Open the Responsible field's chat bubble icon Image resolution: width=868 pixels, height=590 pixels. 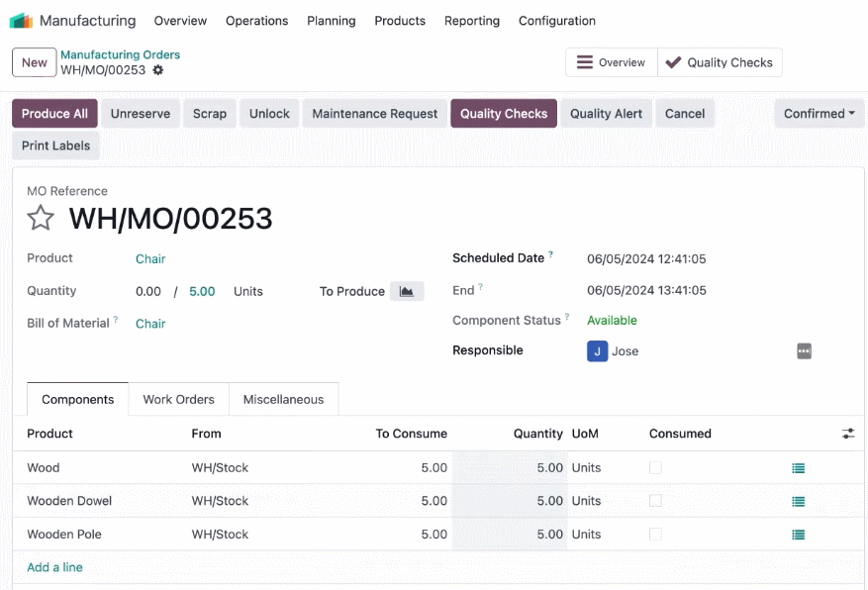(804, 350)
